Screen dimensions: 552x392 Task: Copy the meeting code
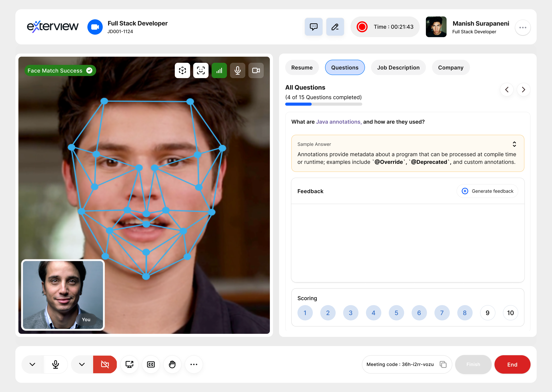443,364
